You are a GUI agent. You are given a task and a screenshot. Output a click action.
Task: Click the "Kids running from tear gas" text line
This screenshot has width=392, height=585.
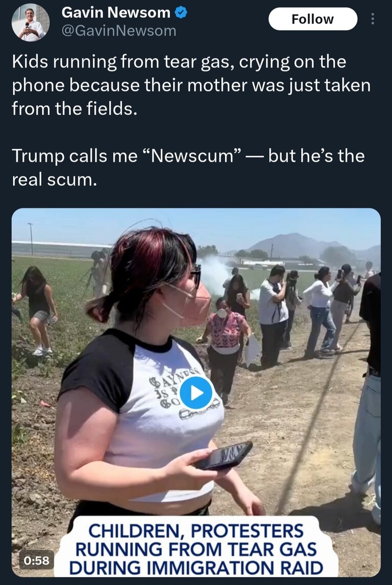point(179,62)
